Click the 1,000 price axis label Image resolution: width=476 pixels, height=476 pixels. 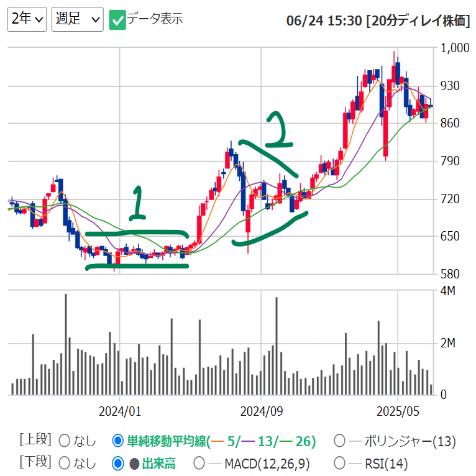[455, 48]
